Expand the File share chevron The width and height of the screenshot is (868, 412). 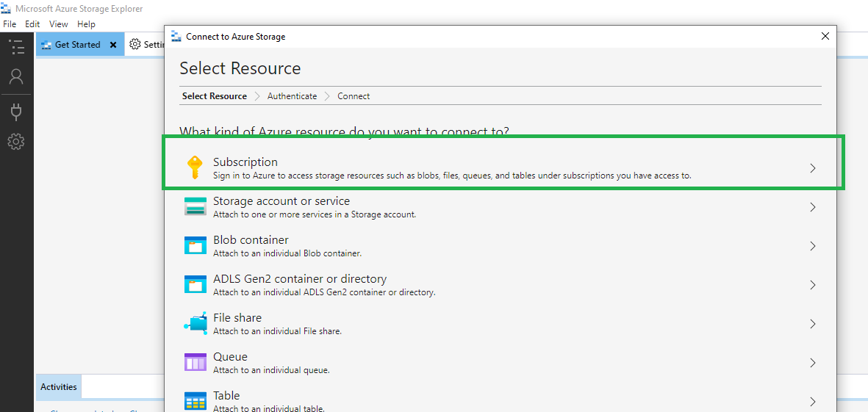pos(813,324)
